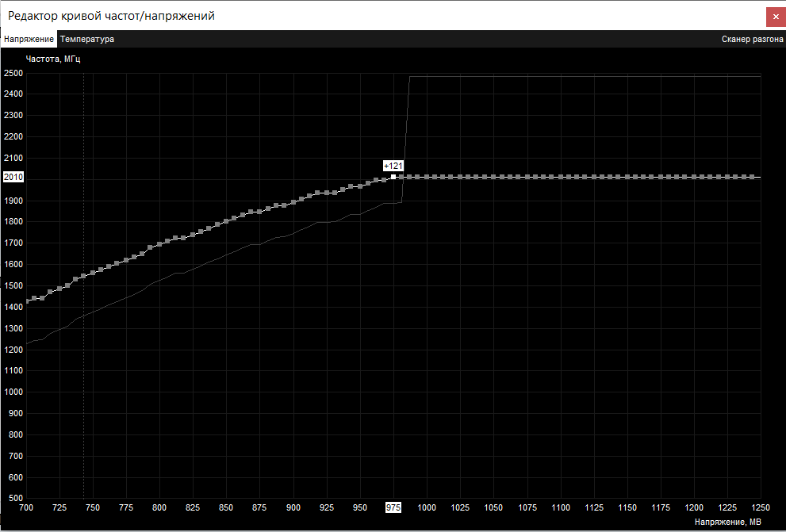
Task: Open Сканер разгона
Action: [x=752, y=39]
